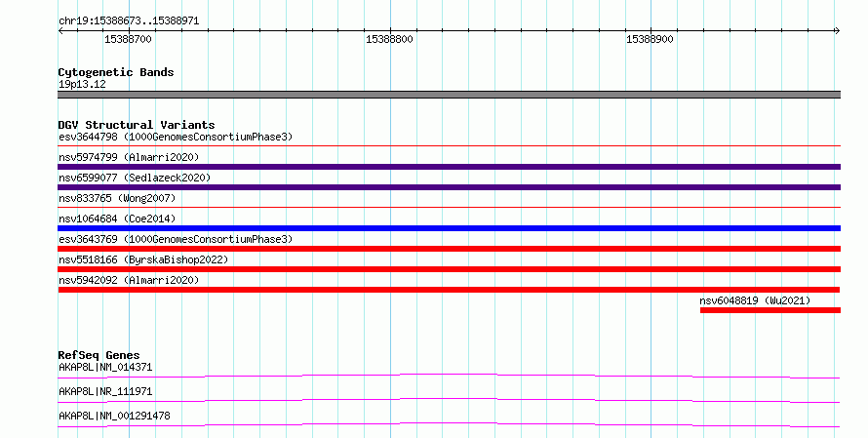Click the thin red line of esv3644798
Image resolution: width=868 pixels, height=438 pixels.
pos(449,146)
